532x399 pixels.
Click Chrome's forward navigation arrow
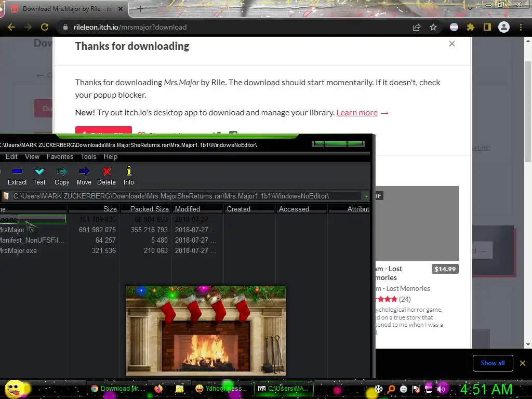28,27
